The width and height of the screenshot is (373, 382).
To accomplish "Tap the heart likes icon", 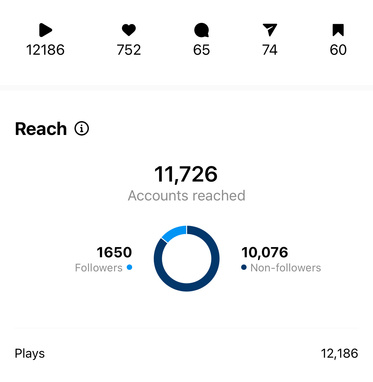I will click(129, 30).
